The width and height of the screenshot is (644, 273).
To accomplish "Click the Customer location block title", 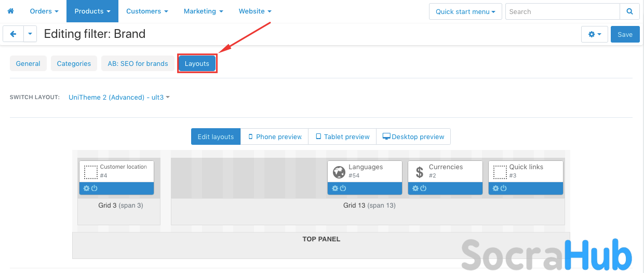I will (x=124, y=167).
